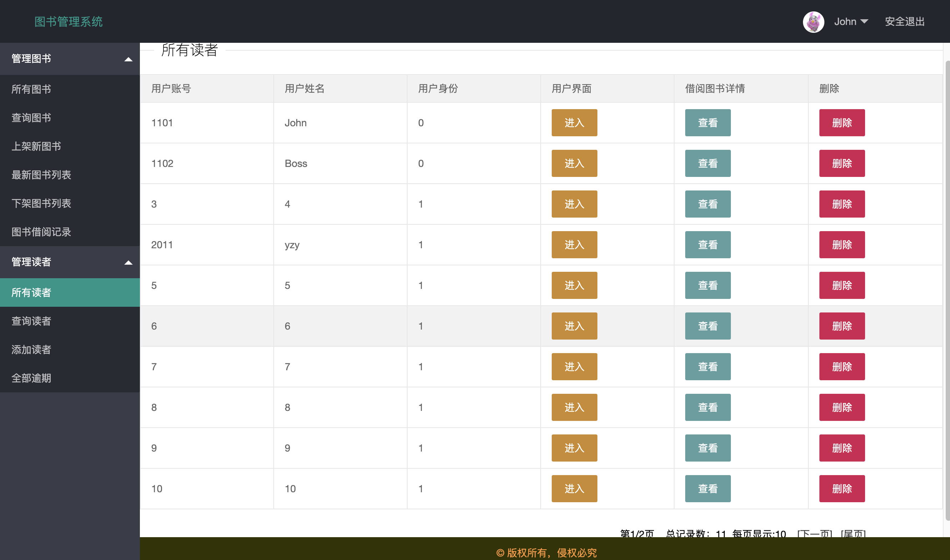Click the 所有读者 page heading
Image resolution: width=950 pixels, height=560 pixels.
(x=190, y=50)
